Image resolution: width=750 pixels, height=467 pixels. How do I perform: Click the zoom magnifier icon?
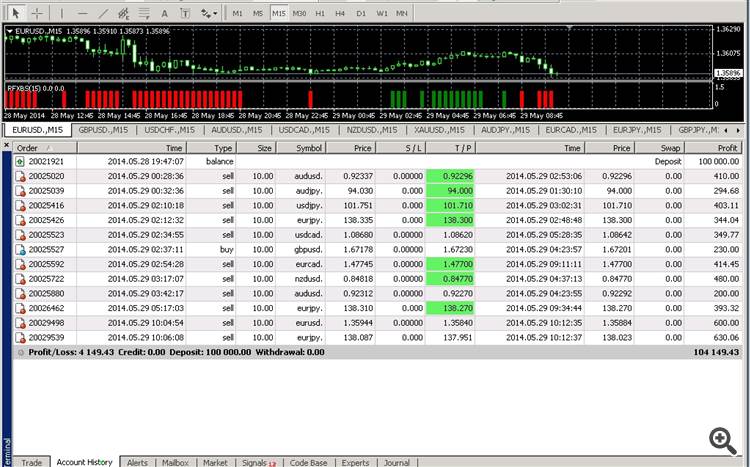[x=722, y=441]
